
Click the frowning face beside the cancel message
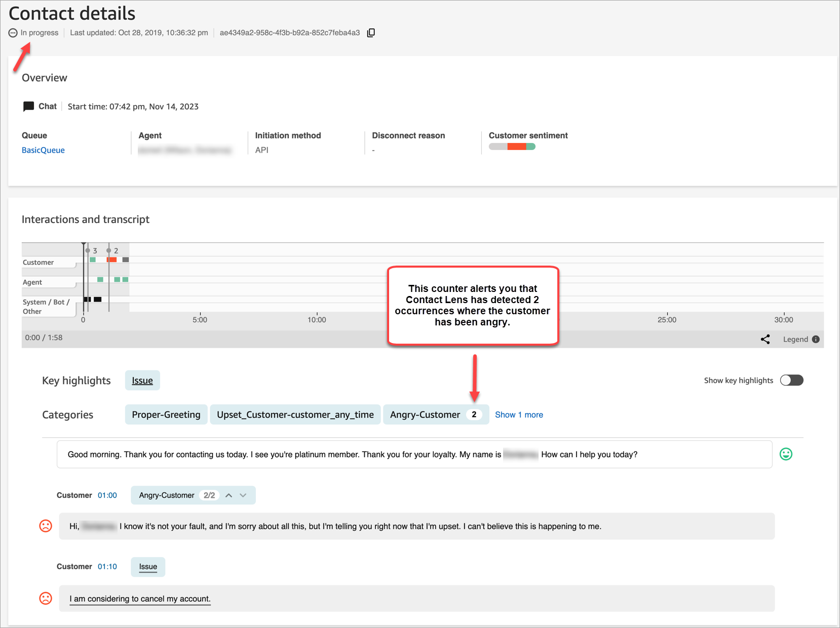pos(46,598)
